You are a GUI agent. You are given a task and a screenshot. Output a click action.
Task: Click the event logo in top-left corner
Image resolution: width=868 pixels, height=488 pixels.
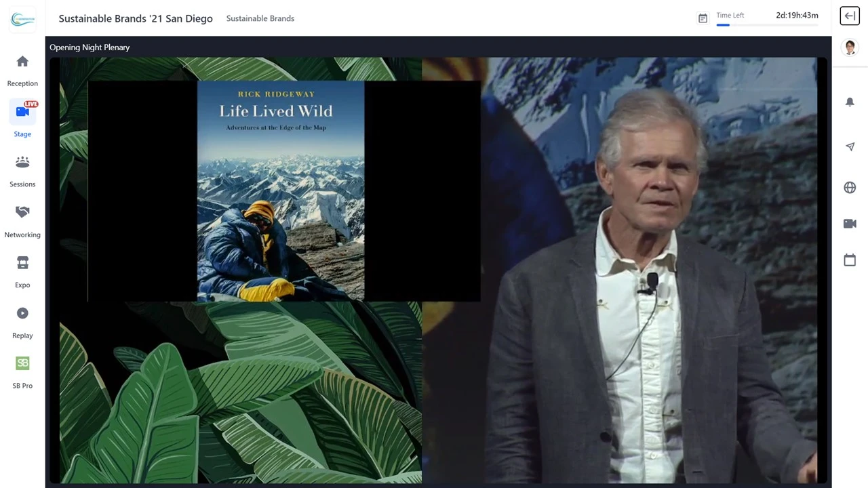pyautogui.click(x=22, y=19)
